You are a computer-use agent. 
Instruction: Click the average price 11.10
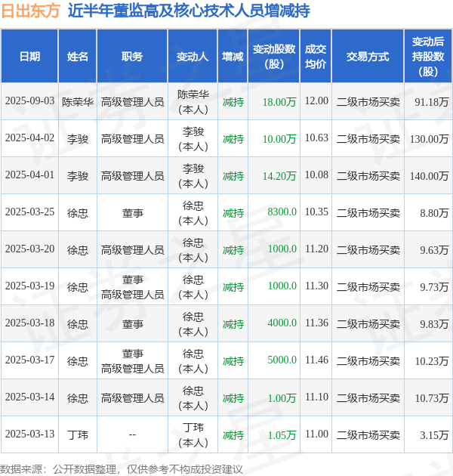tap(316, 397)
